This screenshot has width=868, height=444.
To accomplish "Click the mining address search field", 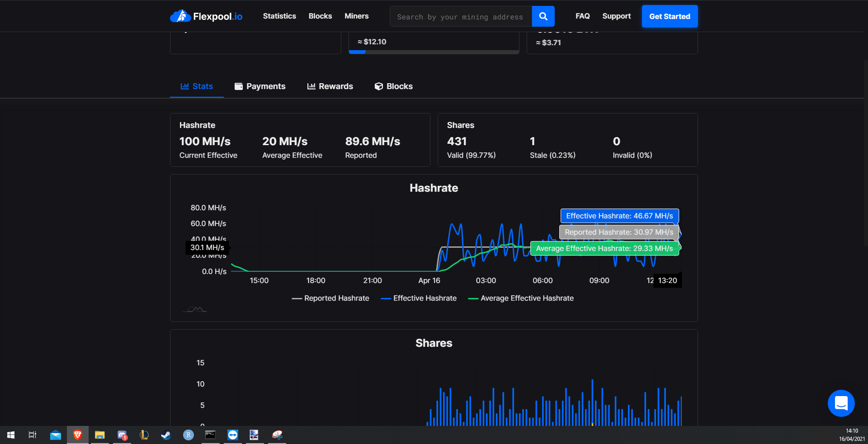I will 461,16.
